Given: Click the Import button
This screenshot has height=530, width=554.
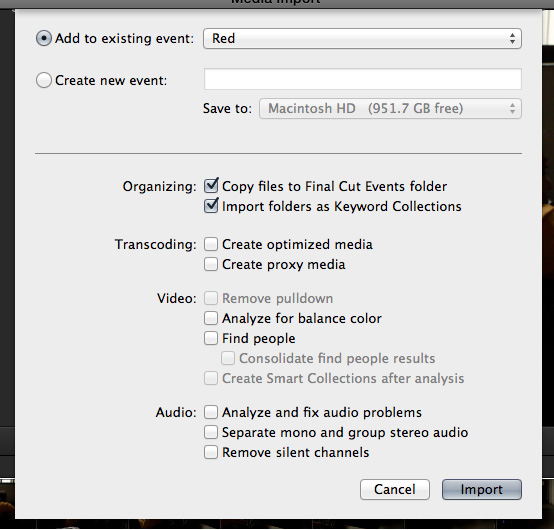Looking at the screenshot, I should point(482,489).
